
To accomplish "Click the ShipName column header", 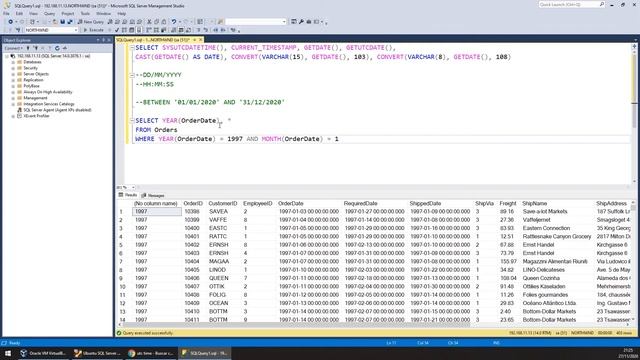I will (535, 203).
